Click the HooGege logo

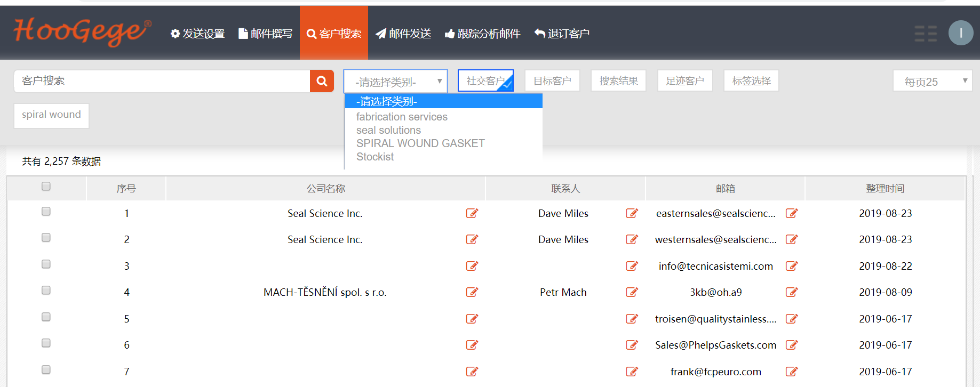[x=82, y=31]
